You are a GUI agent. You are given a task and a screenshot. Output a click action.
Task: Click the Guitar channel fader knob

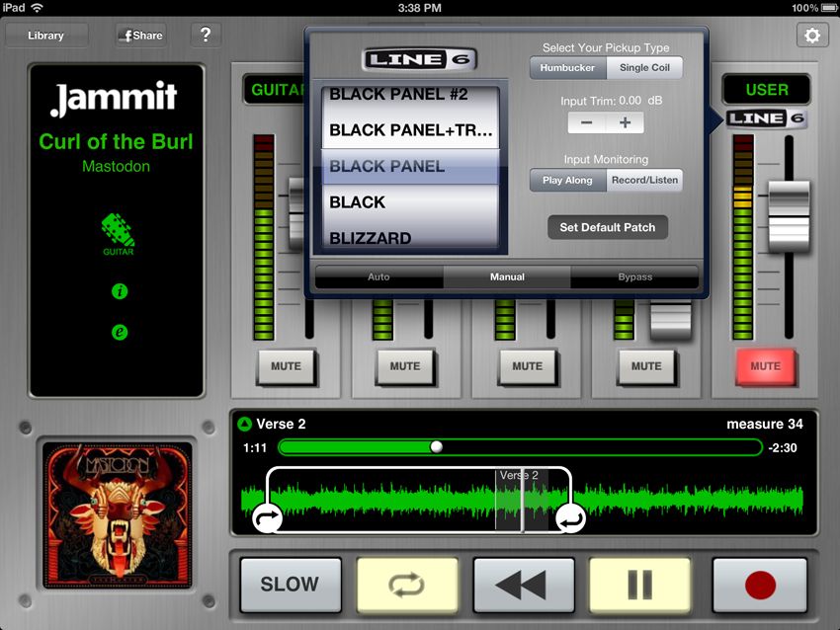(296, 213)
